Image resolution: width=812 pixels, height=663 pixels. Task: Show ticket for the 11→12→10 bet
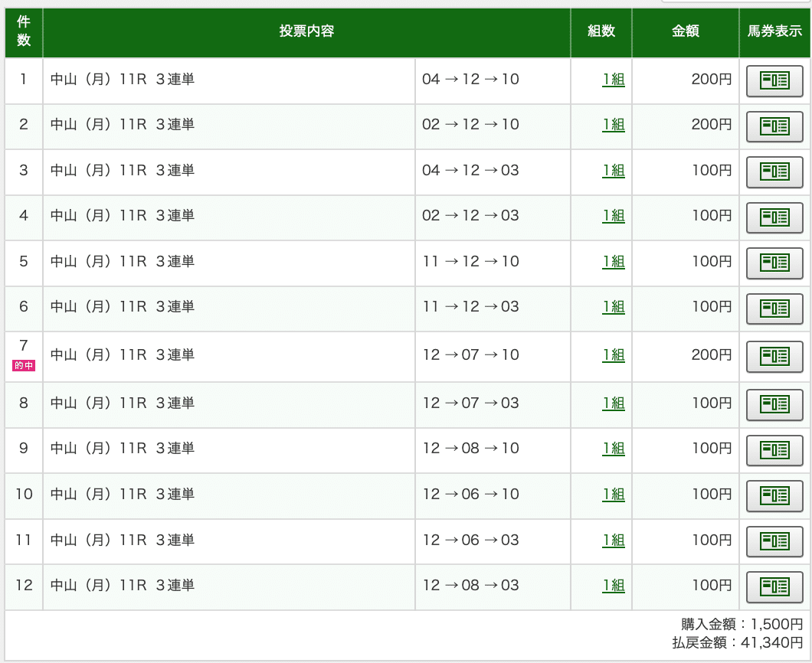(x=774, y=263)
